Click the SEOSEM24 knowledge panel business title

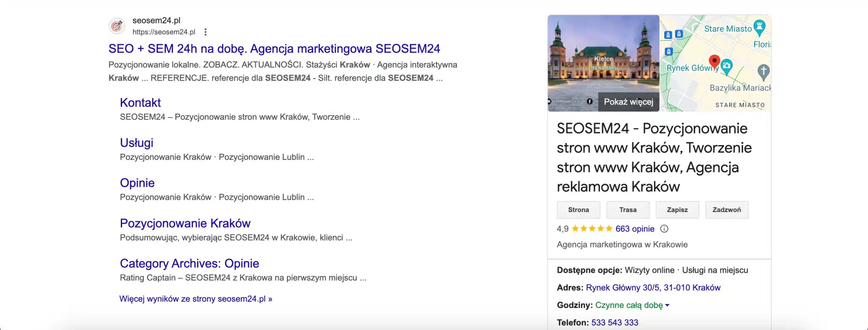click(654, 158)
